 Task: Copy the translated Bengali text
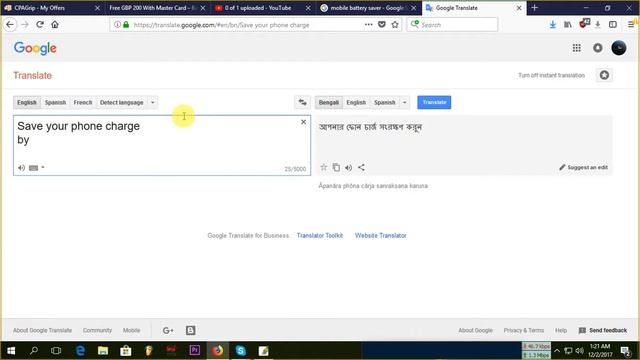point(336,167)
